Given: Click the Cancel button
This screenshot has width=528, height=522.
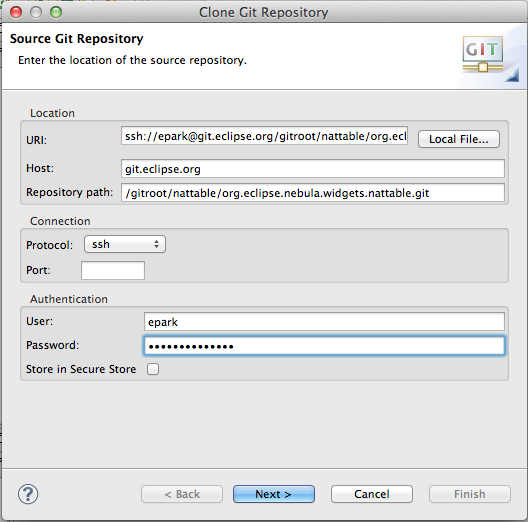Looking at the screenshot, I should click(x=372, y=494).
